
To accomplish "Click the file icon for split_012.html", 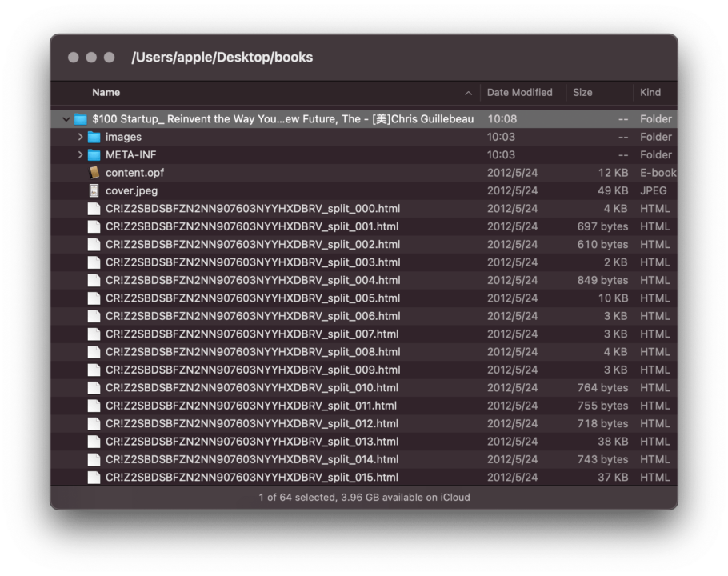I will [x=94, y=423].
